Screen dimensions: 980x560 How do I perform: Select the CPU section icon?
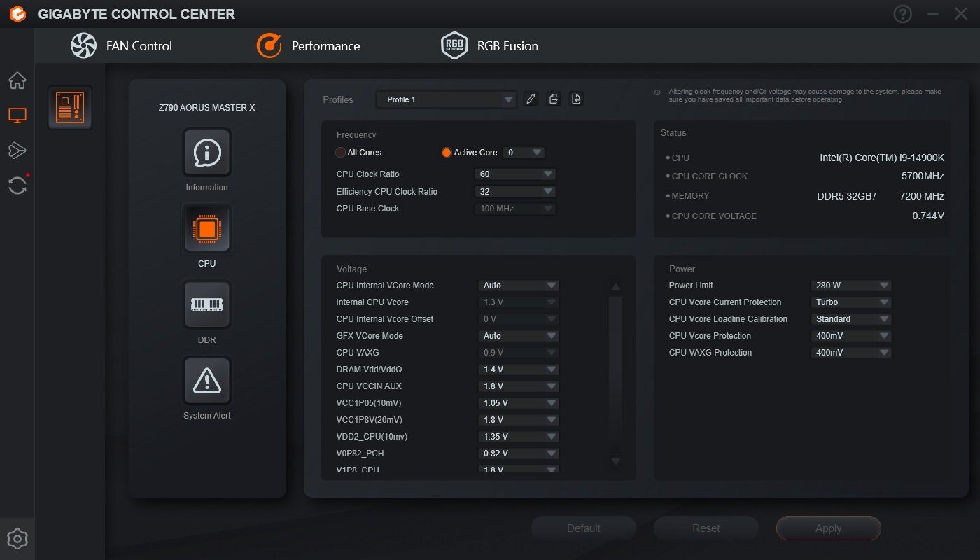[x=206, y=228]
